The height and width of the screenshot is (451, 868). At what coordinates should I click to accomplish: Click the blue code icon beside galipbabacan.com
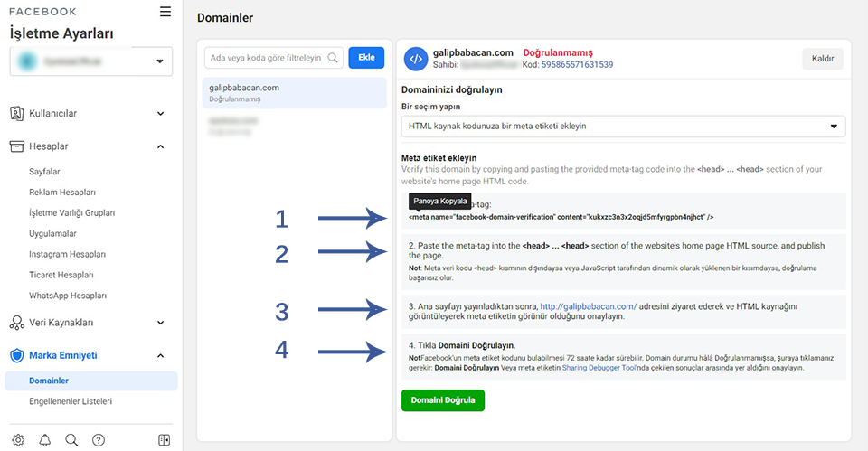click(416, 59)
